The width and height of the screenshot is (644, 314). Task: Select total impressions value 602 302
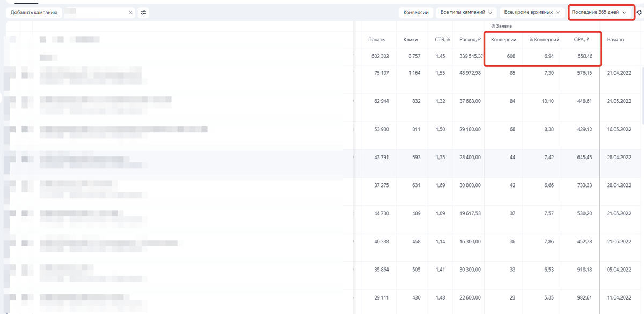(x=380, y=56)
